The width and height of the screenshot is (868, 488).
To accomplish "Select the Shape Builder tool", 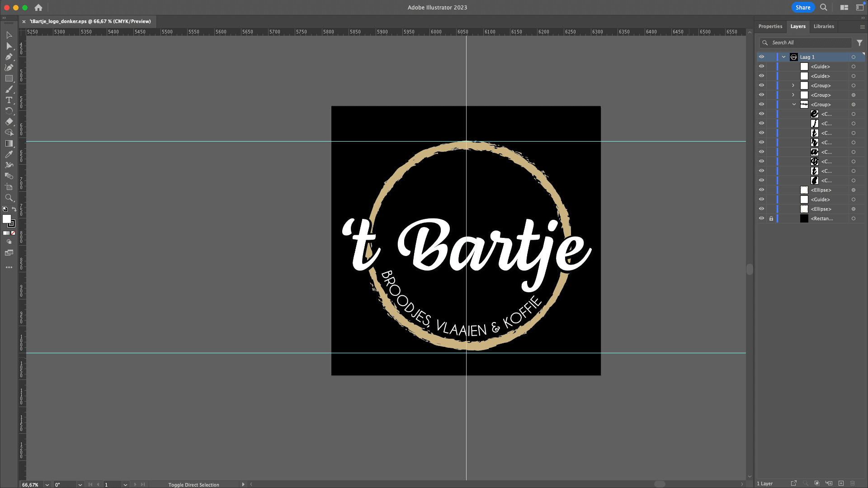I will tap(9, 133).
